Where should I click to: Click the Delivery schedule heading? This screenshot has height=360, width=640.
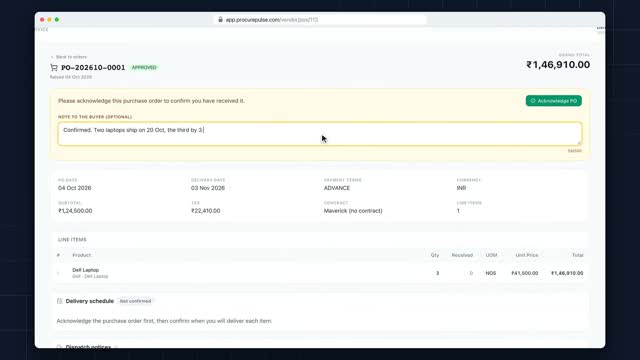(x=90, y=301)
